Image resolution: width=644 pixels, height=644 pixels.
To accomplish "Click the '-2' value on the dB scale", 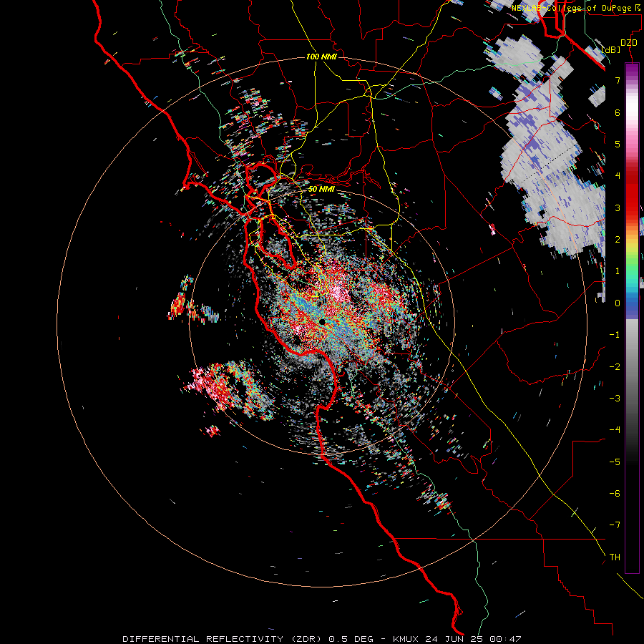I will tap(615, 366).
